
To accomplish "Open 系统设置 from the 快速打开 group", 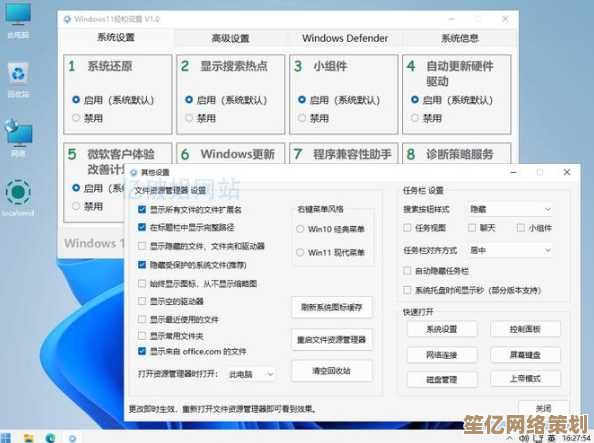I will 442,329.
